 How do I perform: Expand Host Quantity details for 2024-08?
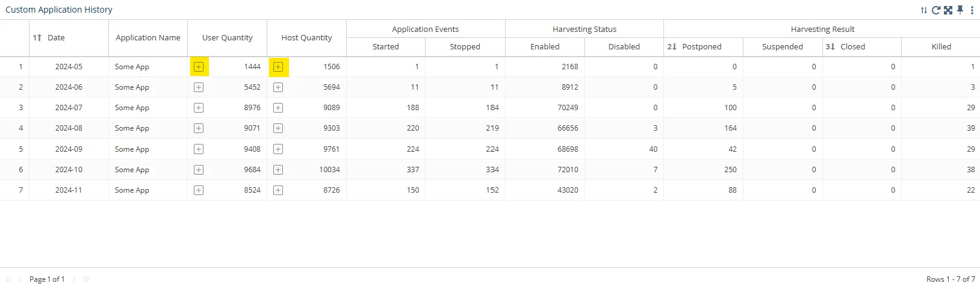point(278,128)
